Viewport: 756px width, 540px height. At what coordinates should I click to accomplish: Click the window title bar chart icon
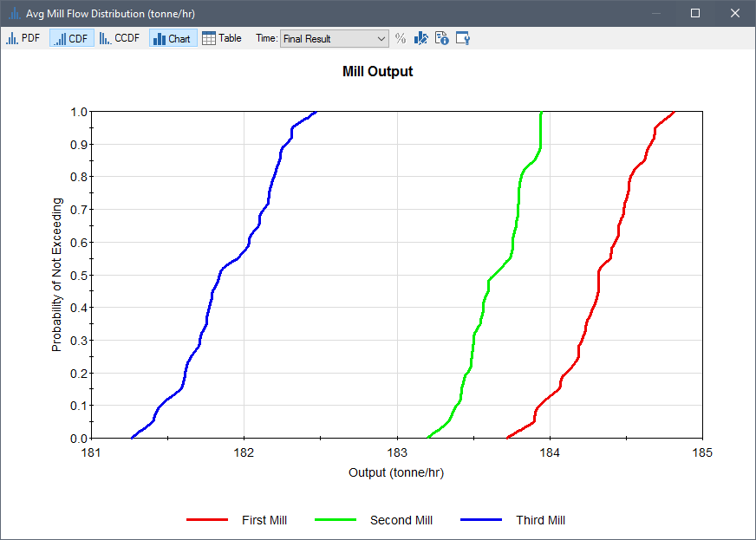pos(15,14)
